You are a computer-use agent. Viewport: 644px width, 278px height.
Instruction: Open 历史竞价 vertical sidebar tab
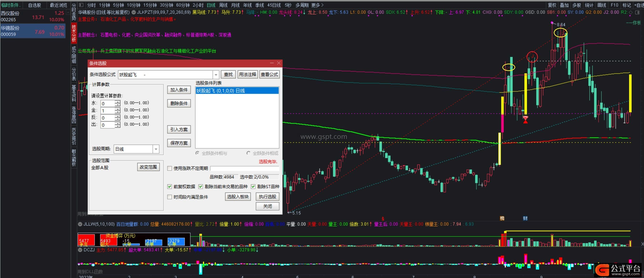(74, 136)
